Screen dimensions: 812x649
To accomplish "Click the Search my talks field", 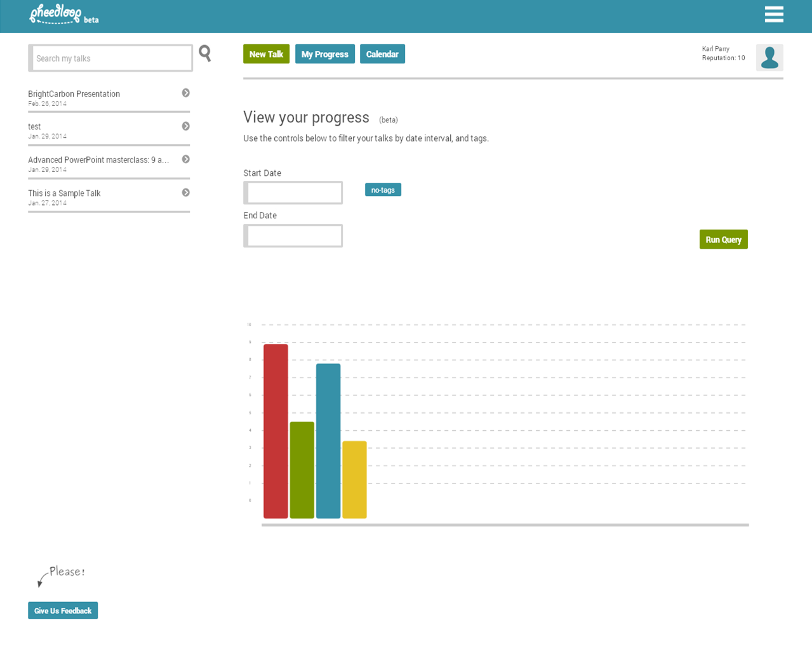I will (x=111, y=58).
